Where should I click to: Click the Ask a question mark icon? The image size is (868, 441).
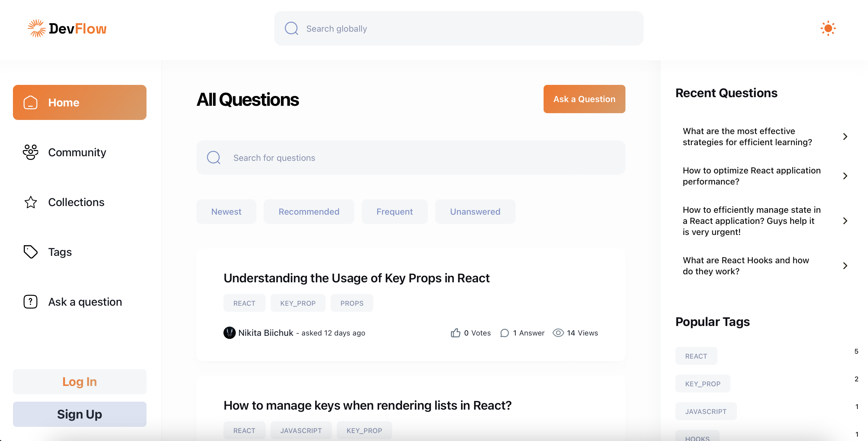pyautogui.click(x=31, y=302)
